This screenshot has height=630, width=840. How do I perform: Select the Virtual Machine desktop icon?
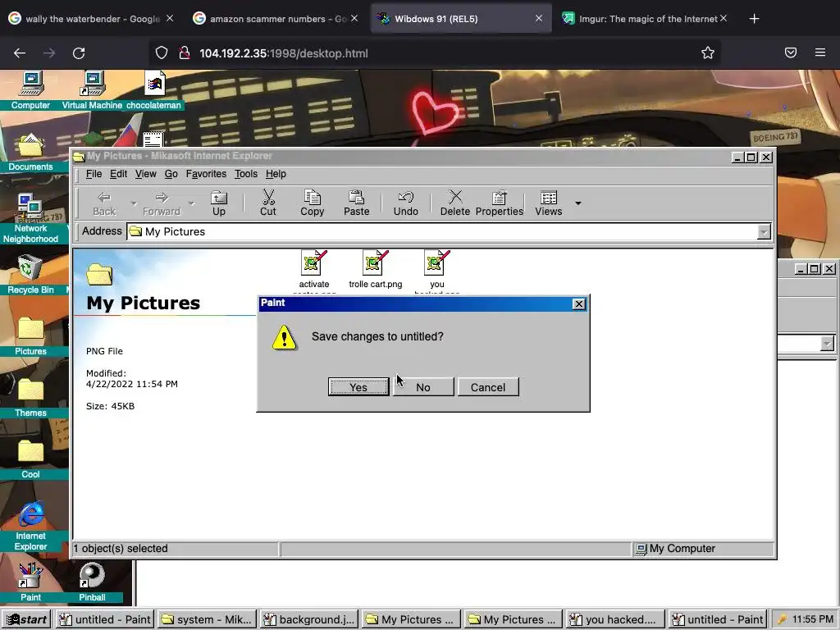(92, 90)
